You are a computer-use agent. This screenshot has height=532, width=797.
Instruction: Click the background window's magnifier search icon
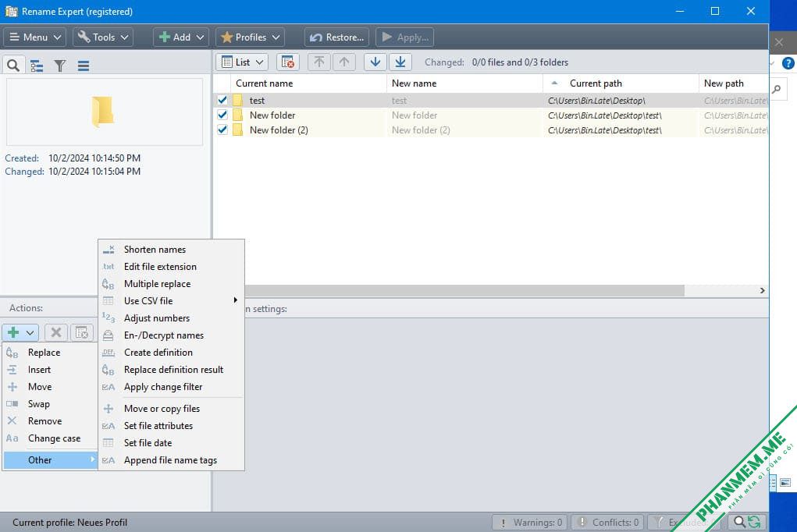click(777, 90)
